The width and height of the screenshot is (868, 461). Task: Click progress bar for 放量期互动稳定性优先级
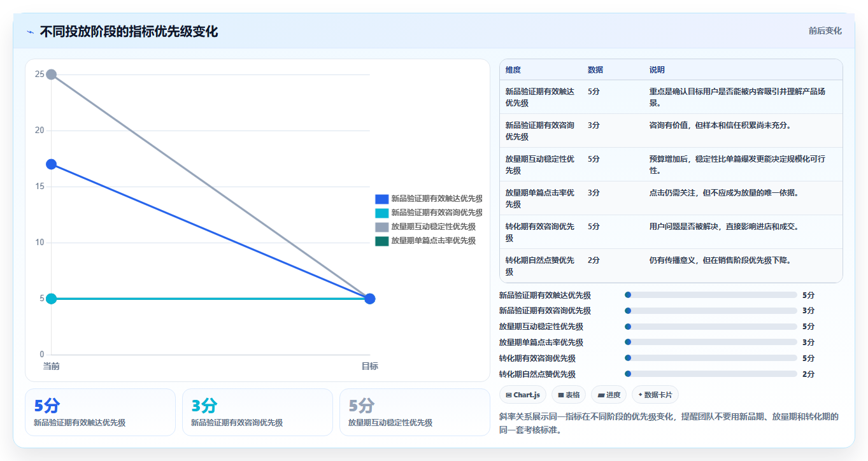pos(711,327)
